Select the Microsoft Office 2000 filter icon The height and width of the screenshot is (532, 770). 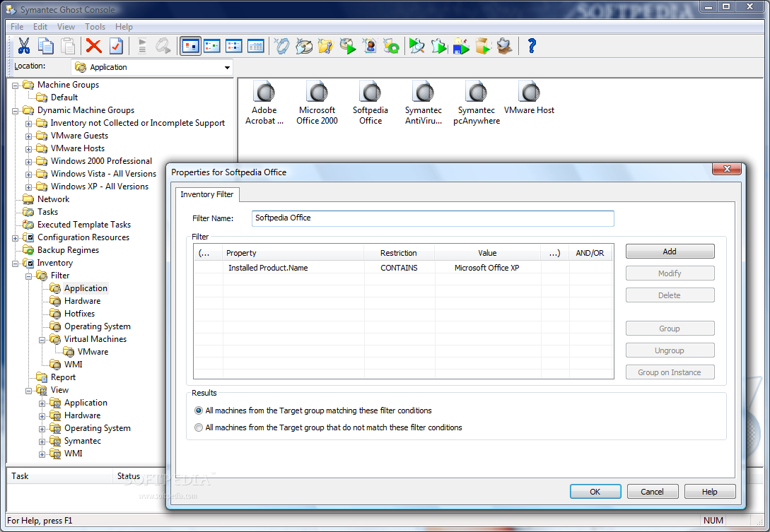[317, 103]
